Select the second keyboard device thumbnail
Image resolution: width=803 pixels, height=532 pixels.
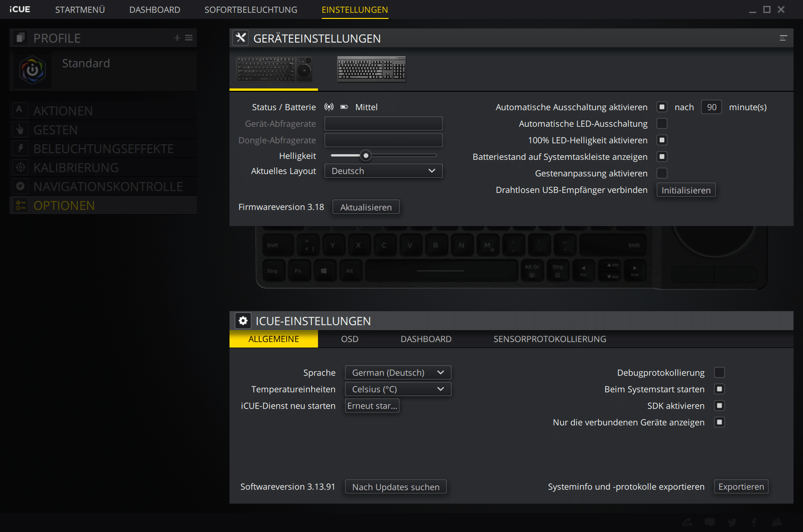tap(371, 69)
